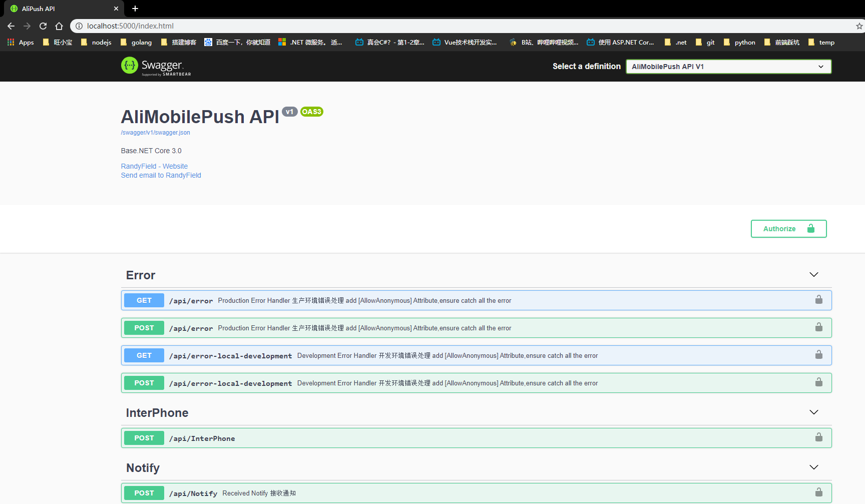Click the Notify section heading
Viewport: 865px width, 504px height.
(x=143, y=468)
